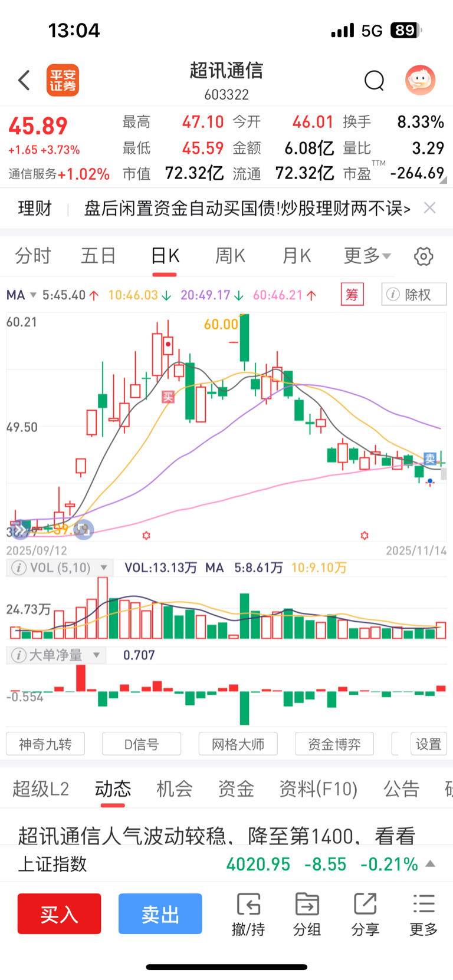Tap current price 45.89
This screenshot has height=980, width=453.
tap(38, 126)
